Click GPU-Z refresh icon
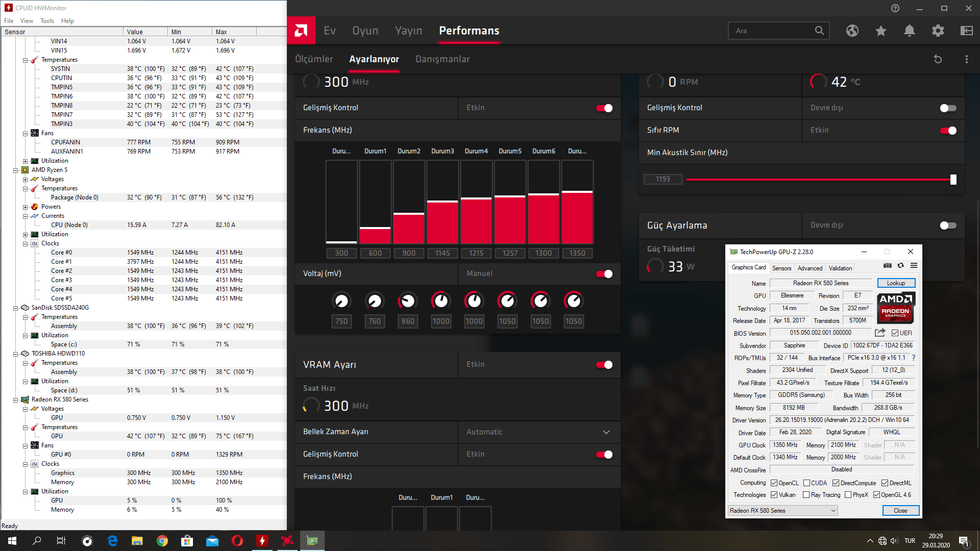This screenshot has height=551, width=980. coord(900,265)
